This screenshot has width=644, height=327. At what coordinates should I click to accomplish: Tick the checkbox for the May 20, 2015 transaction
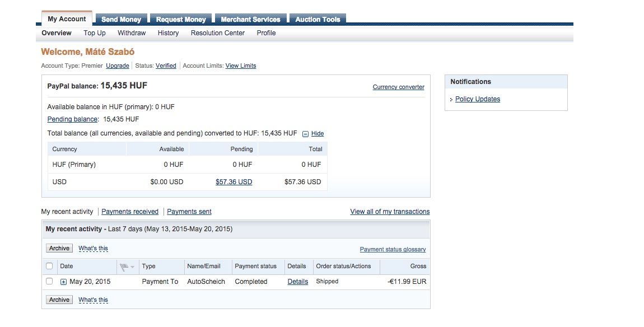(49, 281)
